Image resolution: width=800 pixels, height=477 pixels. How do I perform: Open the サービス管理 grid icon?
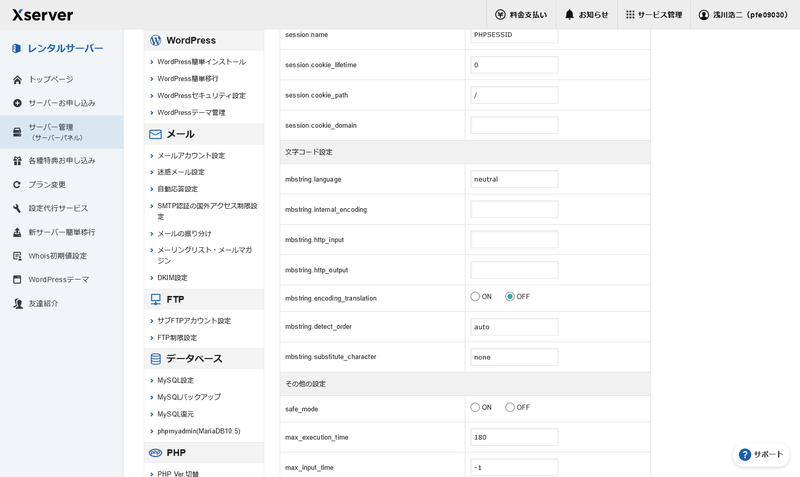click(629, 15)
